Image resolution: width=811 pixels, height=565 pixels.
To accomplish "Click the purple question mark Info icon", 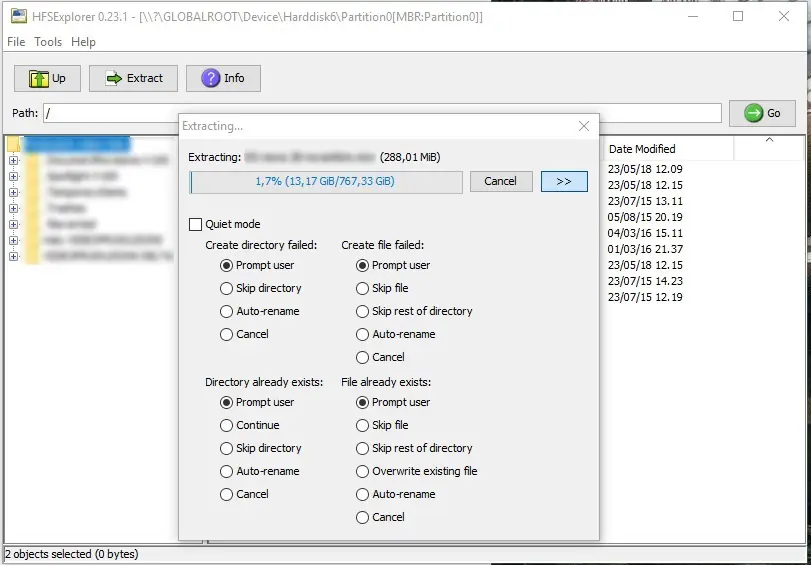I will (x=211, y=78).
